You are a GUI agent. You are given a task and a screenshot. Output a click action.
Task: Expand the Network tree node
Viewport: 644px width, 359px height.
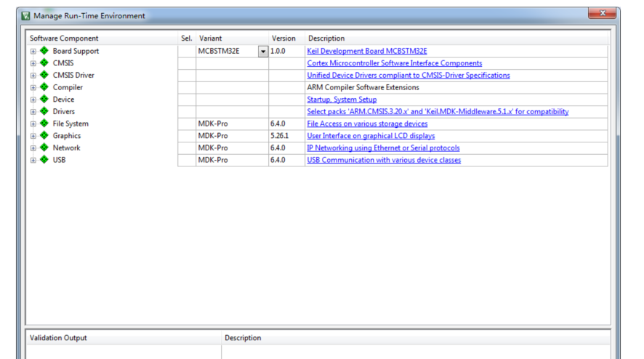[x=33, y=148]
